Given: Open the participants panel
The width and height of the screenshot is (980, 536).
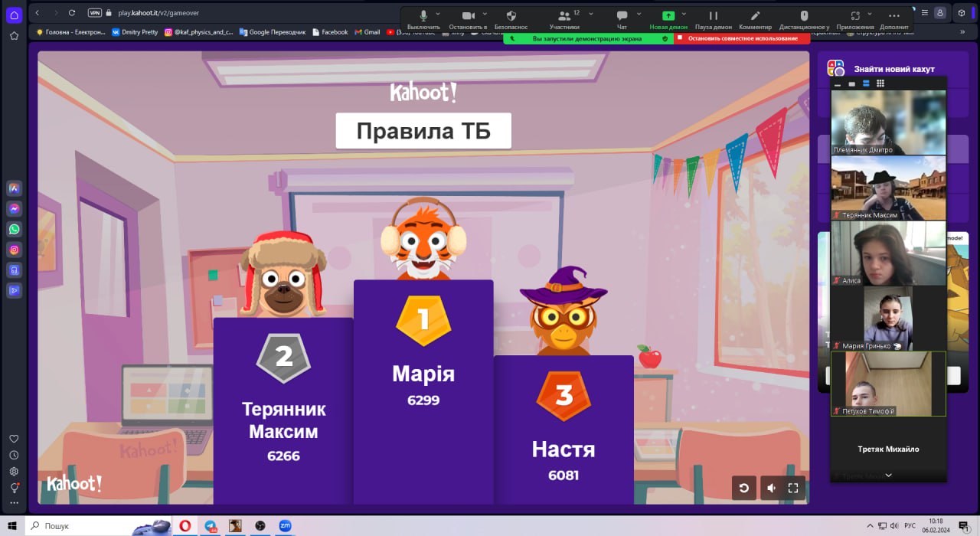Looking at the screenshot, I should coord(565,16).
